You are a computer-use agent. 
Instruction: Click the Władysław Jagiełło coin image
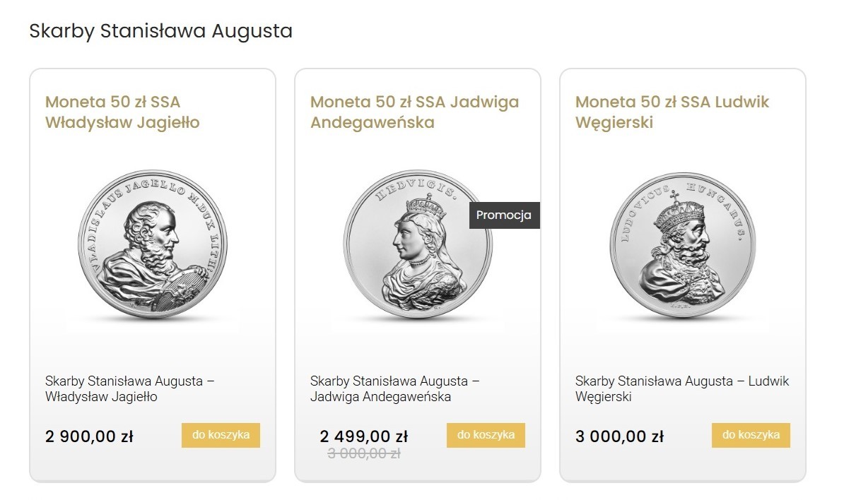pyautogui.click(x=152, y=245)
